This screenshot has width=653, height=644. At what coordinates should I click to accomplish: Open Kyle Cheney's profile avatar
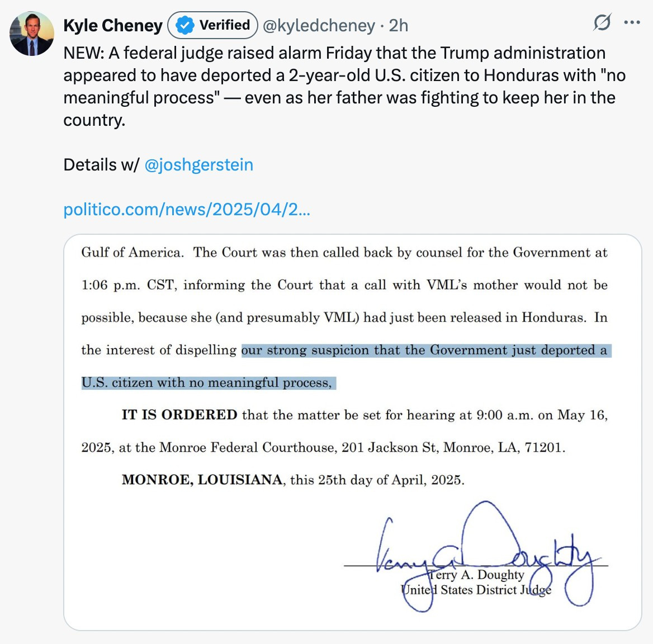[32, 34]
